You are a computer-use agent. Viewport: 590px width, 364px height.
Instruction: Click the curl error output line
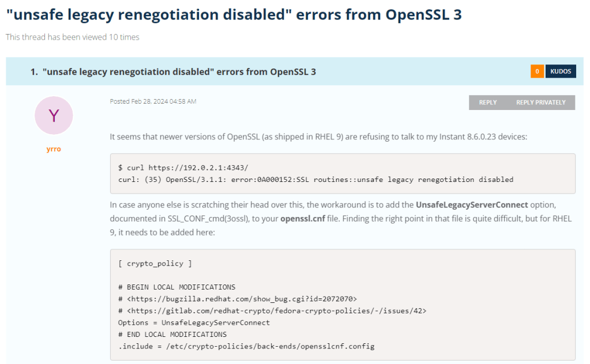click(x=315, y=179)
